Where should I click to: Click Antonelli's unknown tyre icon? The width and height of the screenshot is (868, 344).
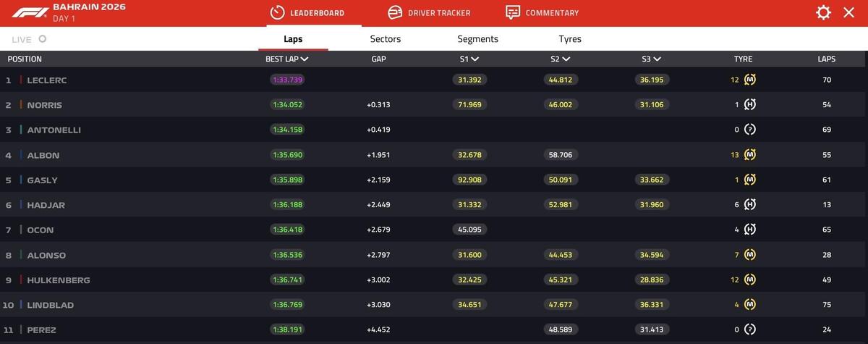(750, 130)
